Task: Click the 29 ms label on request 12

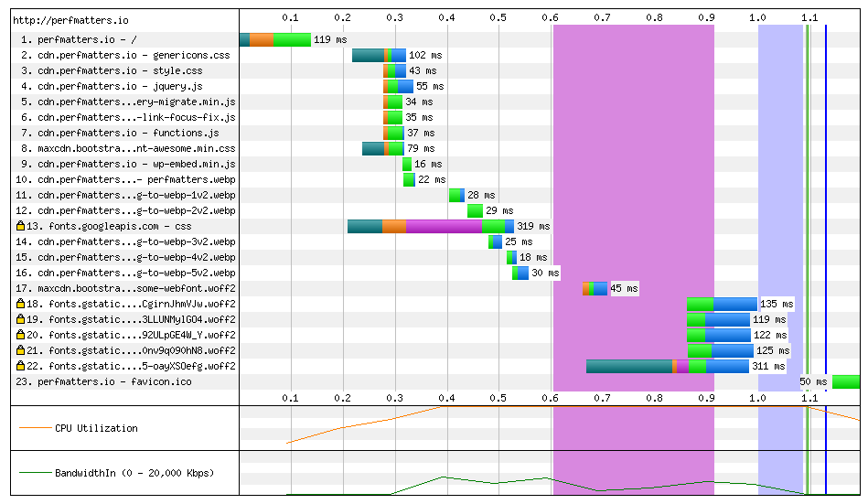Action: pyautogui.click(x=499, y=210)
